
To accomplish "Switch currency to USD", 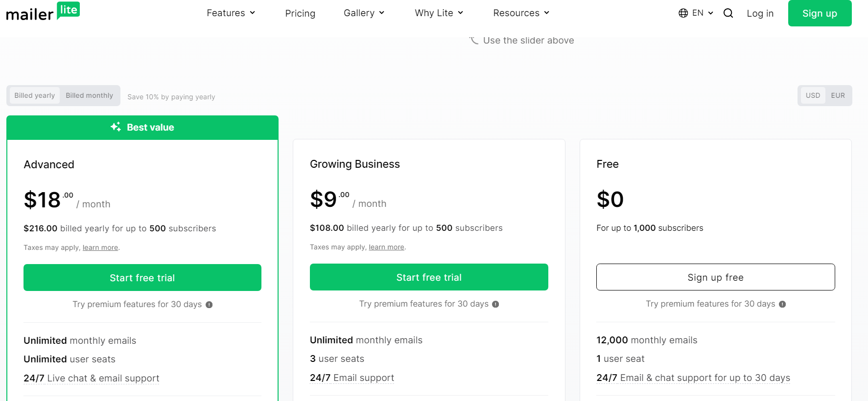I will (813, 95).
